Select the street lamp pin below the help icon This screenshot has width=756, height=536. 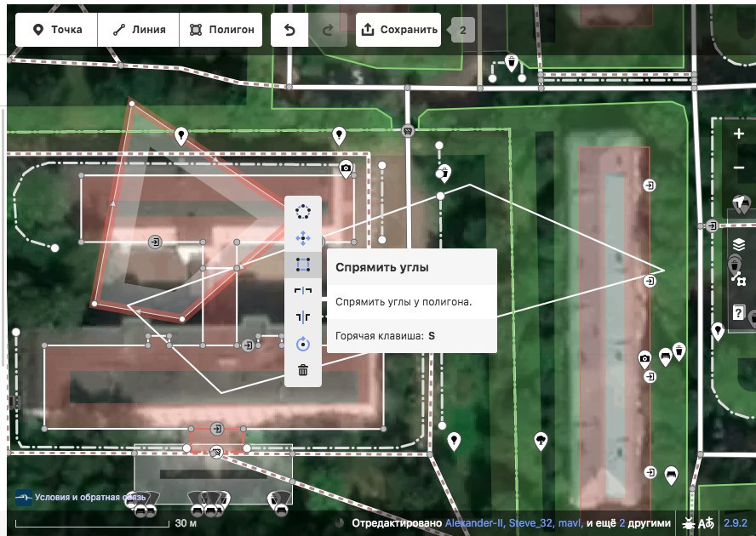click(x=718, y=331)
